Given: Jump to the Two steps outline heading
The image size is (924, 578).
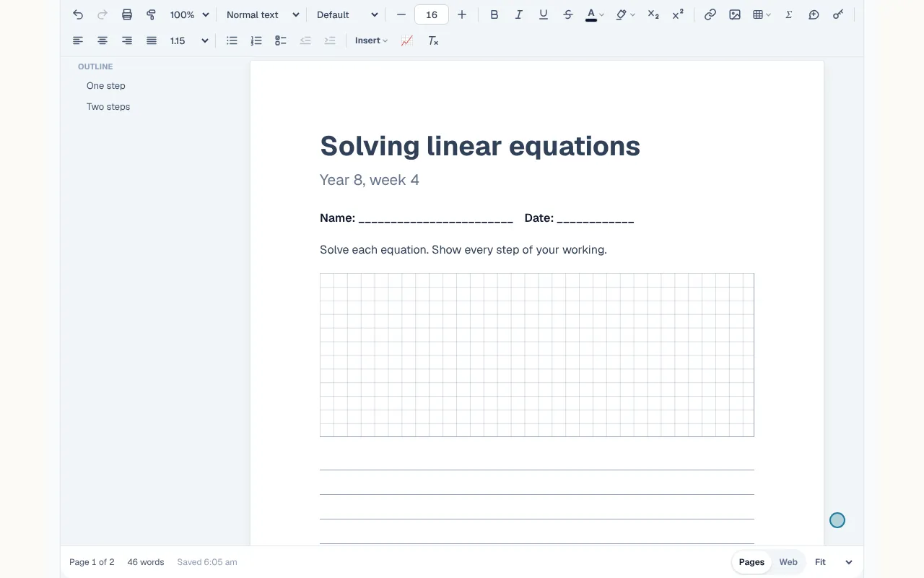Looking at the screenshot, I should [108, 106].
